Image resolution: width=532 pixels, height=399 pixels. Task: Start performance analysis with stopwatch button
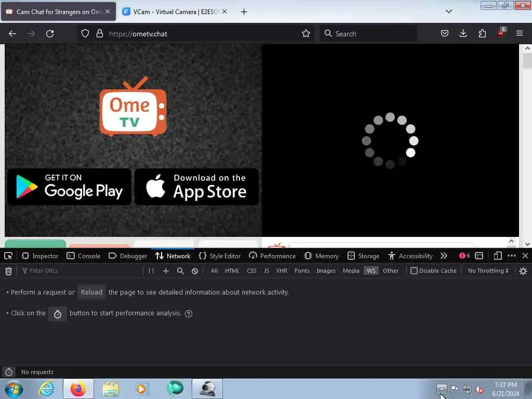tap(58, 314)
